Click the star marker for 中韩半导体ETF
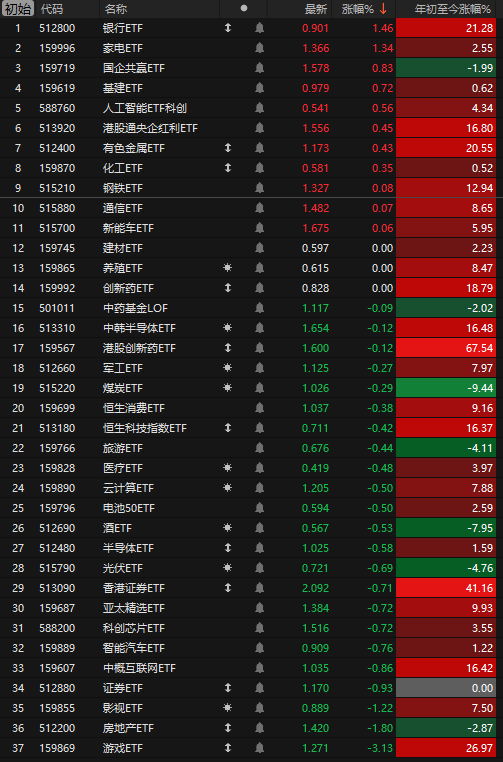Image resolution: width=503 pixels, height=762 pixels. (x=227, y=328)
